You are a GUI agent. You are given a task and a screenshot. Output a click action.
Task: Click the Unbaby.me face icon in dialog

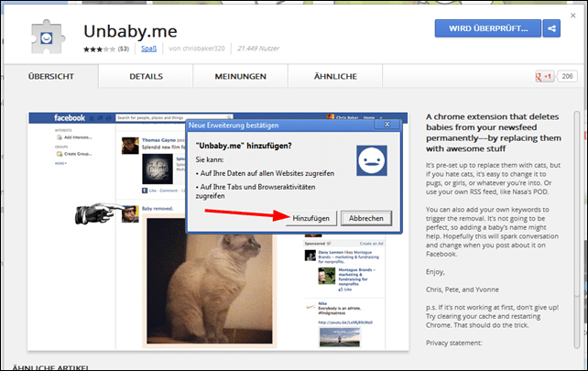(372, 160)
